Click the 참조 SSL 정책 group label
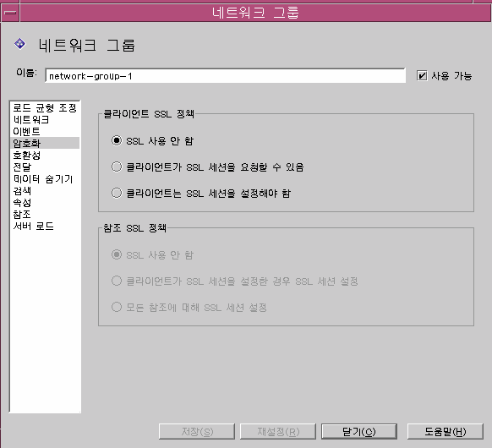This screenshot has width=492, height=448. (134, 227)
